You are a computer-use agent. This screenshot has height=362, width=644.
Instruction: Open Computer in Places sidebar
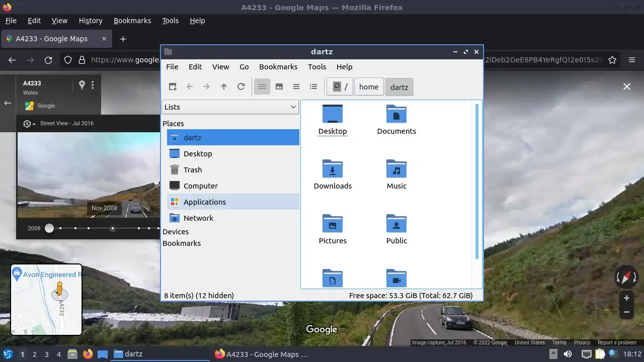233,186
